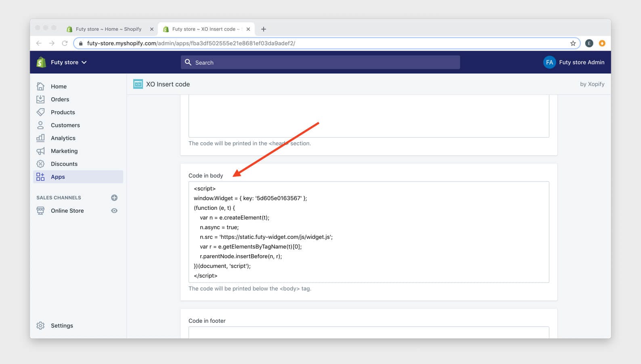Click inside the Code in body textarea

[x=369, y=232]
